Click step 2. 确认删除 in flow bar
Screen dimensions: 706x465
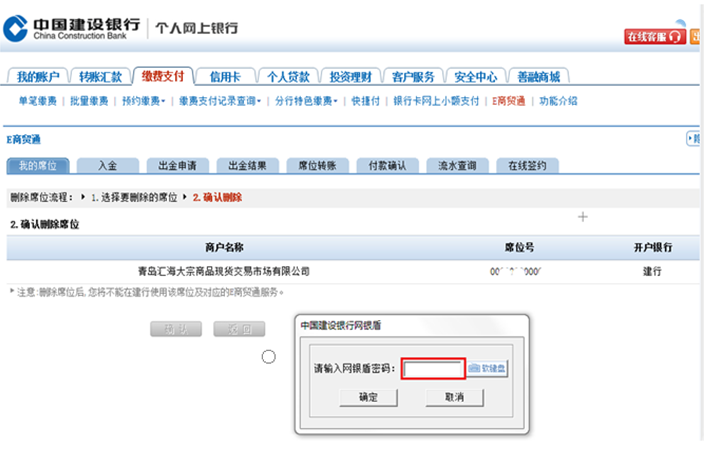pyautogui.click(x=217, y=197)
